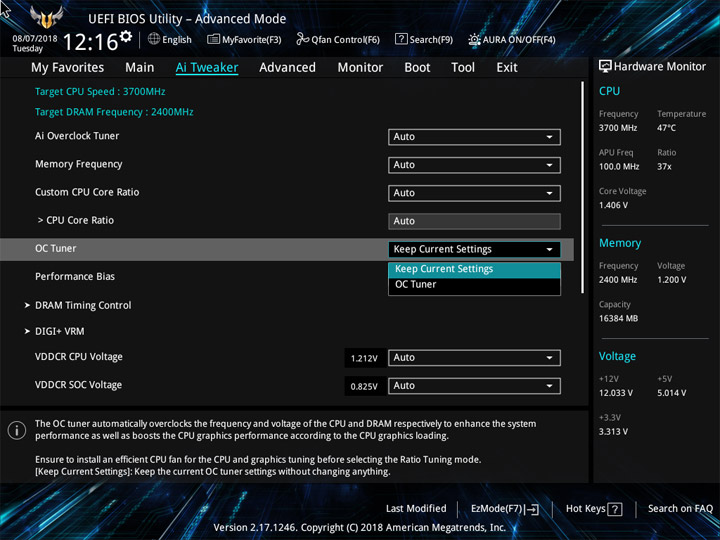This screenshot has width=720, height=540.
Task: Click the 12:16 clock display
Action: pyautogui.click(x=90, y=42)
